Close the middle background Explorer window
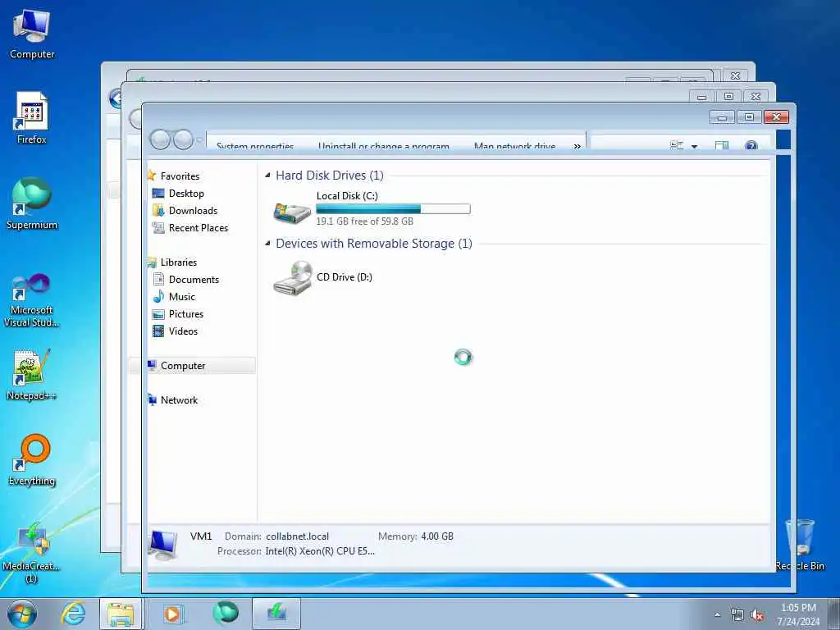The height and width of the screenshot is (630, 840). pos(756,97)
